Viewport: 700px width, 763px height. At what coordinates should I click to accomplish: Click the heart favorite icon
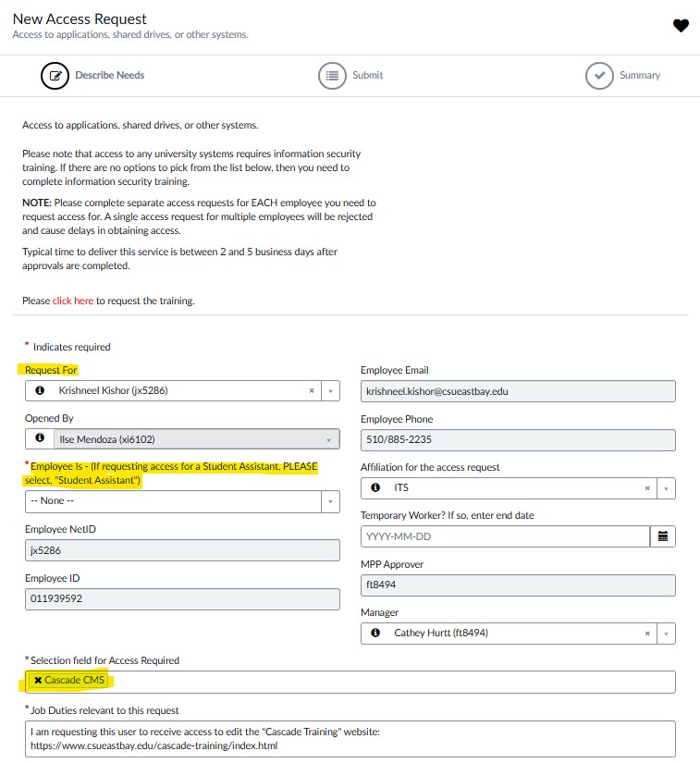click(682, 26)
